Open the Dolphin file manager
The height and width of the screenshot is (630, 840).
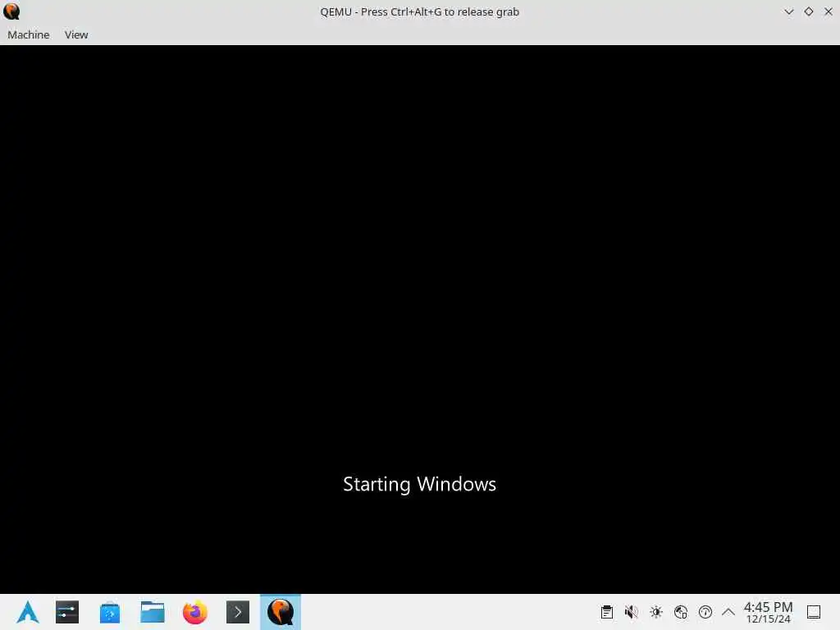coord(153,612)
